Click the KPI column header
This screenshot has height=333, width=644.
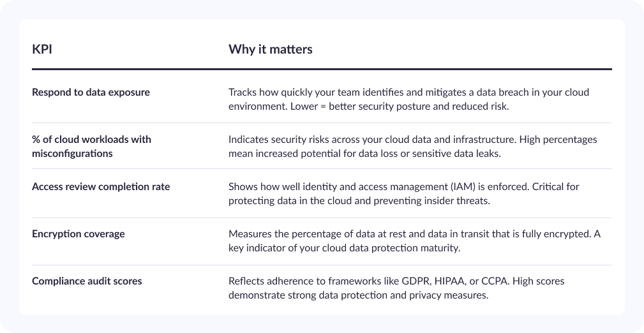tap(42, 49)
